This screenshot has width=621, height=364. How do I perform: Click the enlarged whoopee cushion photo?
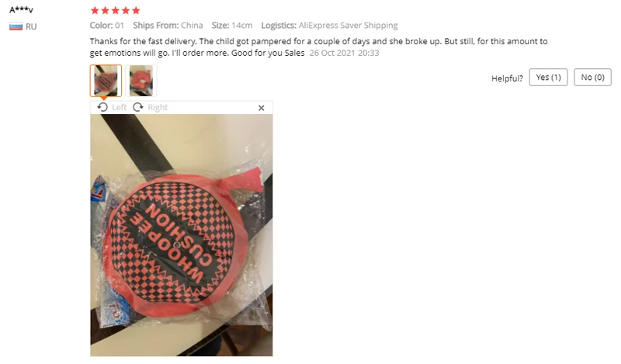click(182, 235)
